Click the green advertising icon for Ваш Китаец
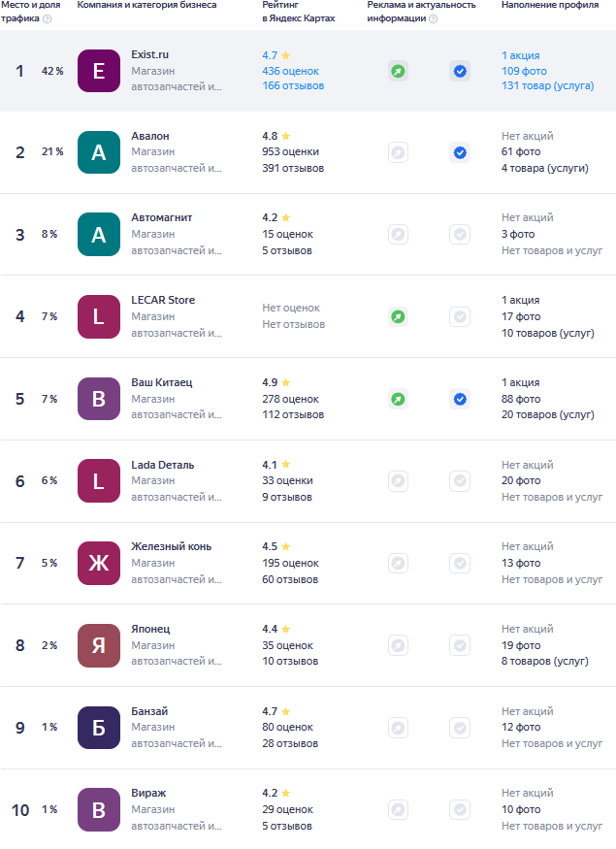Viewport: 616px width, 849px height. tap(398, 399)
